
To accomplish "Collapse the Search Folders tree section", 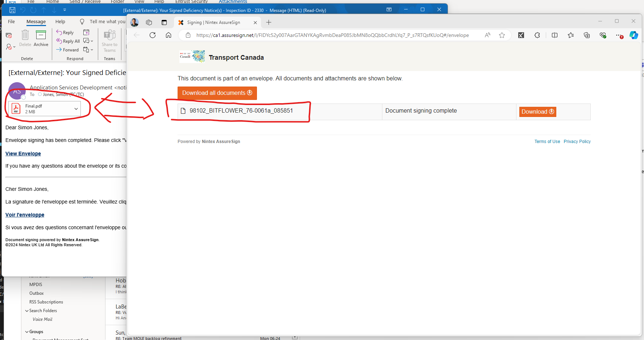I will click(27, 311).
